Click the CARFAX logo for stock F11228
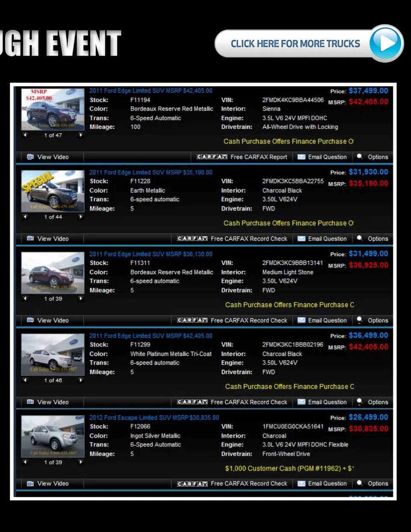Image resolution: width=411 pixels, height=532 pixels. click(192, 239)
